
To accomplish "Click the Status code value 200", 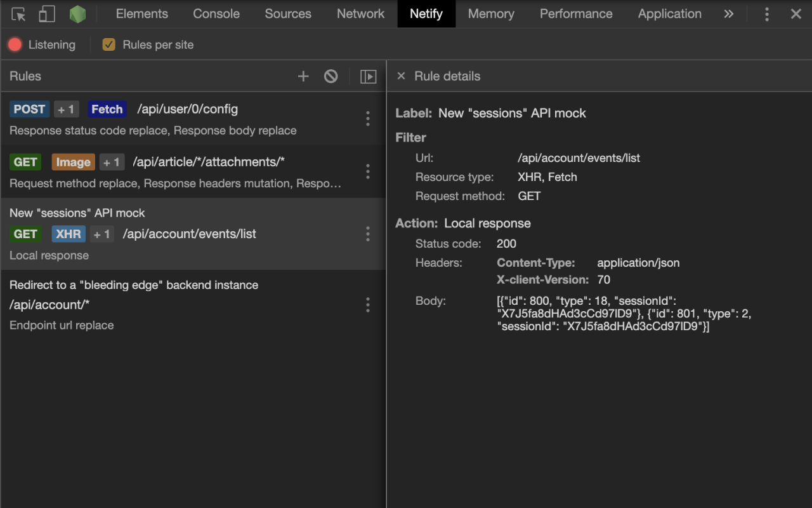I will tap(506, 244).
